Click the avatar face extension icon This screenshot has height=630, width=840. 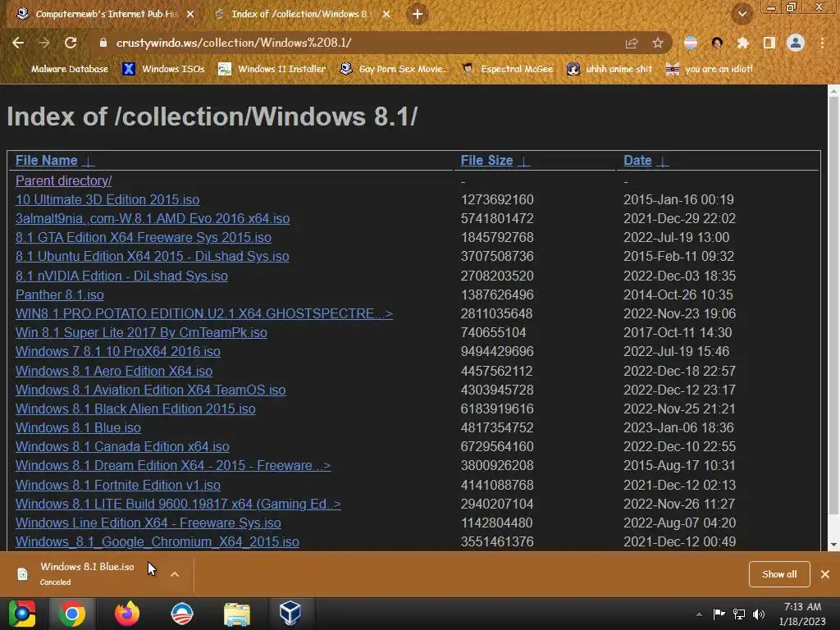click(x=717, y=43)
